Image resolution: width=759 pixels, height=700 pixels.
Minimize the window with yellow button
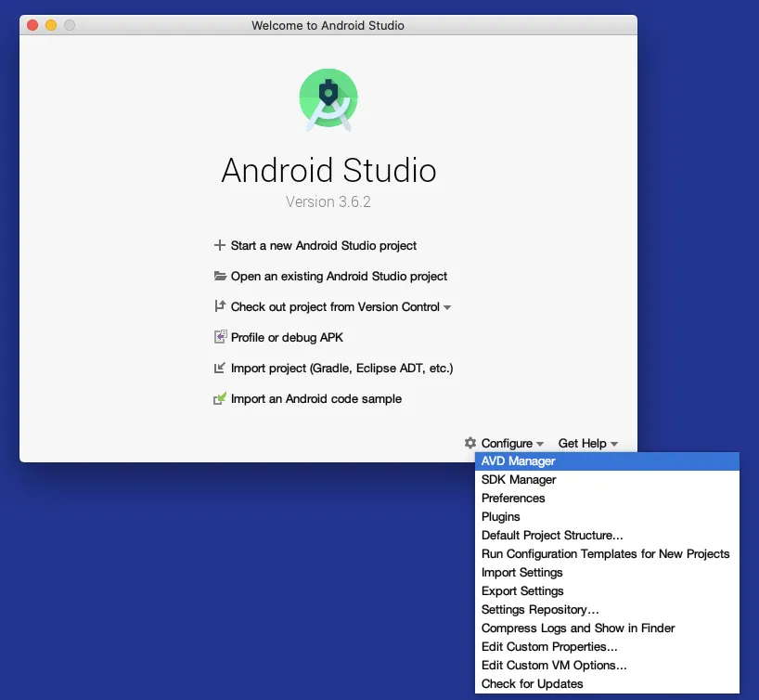51,25
